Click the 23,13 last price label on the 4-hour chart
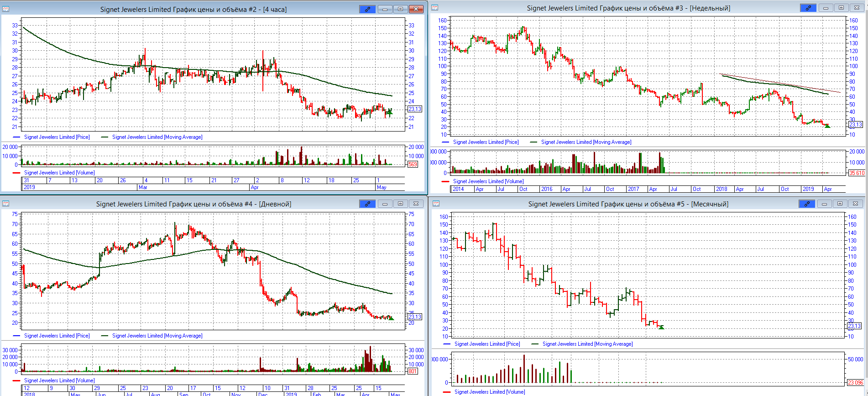 [414, 109]
